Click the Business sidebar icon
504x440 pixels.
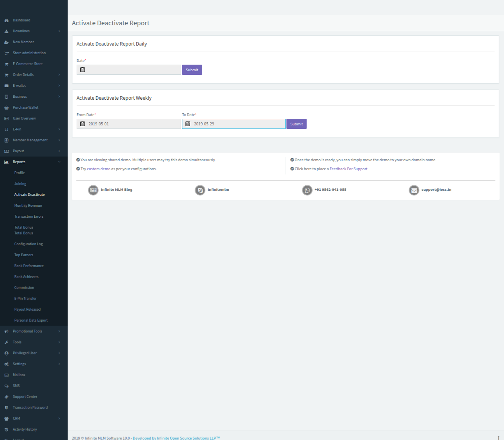(6, 97)
